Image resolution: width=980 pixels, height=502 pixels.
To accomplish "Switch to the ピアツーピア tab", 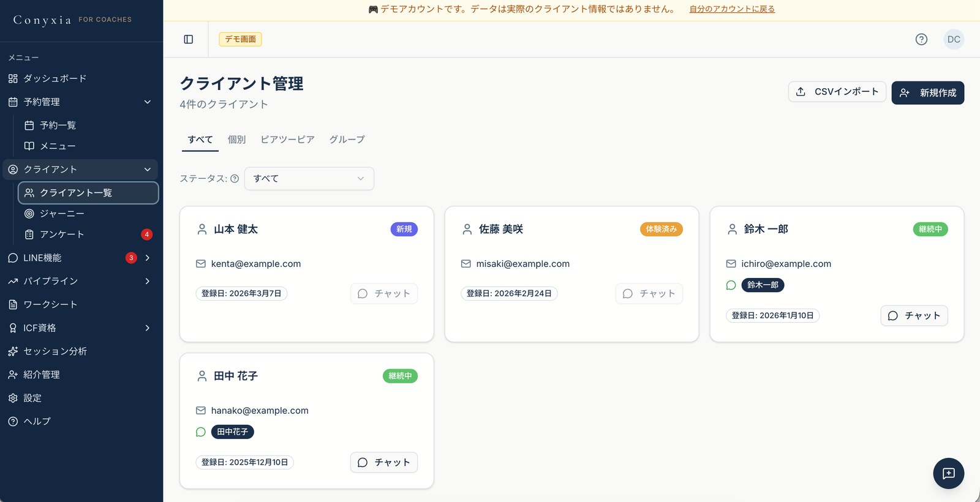I will tap(287, 140).
